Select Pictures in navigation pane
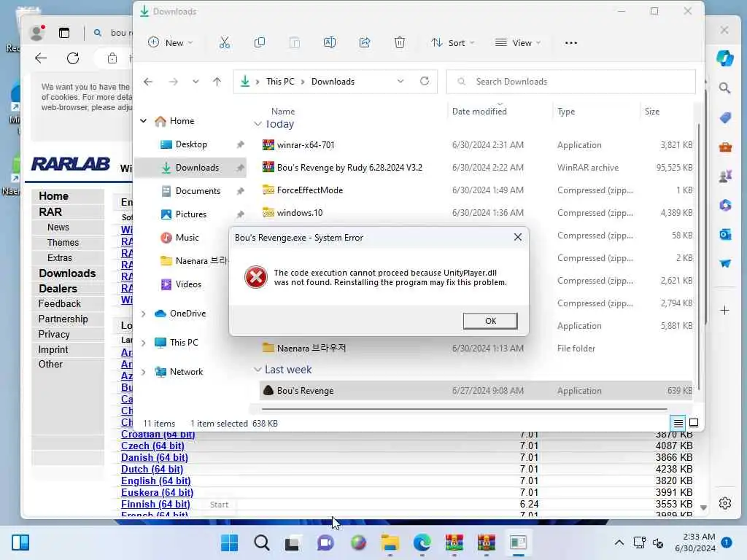This screenshot has height=560, width=747. click(x=190, y=214)
